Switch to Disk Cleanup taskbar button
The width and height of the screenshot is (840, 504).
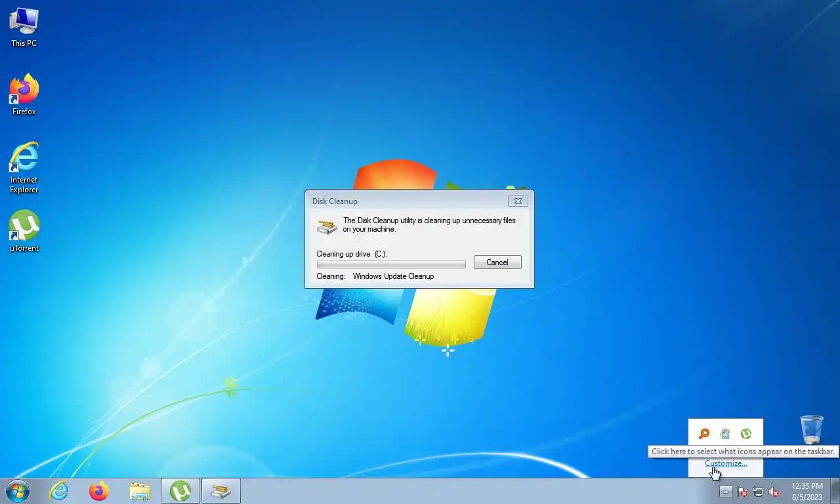pos(221,491)
